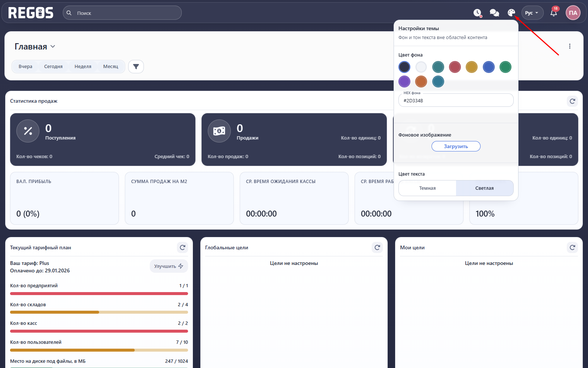Viewport: 588px width, 368px height.
Task: Click the Загрузить background image button
Action: click(x=456, y=147)
